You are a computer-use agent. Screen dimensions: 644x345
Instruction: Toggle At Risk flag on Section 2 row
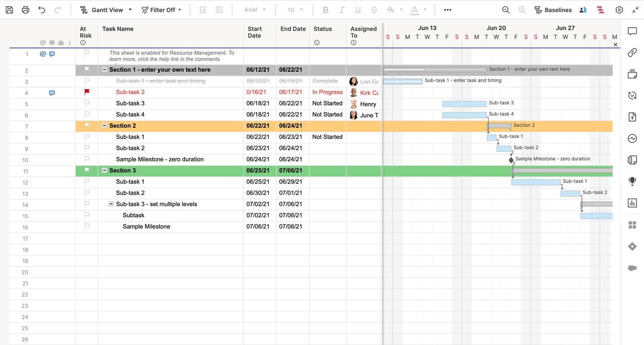(87, 126)
